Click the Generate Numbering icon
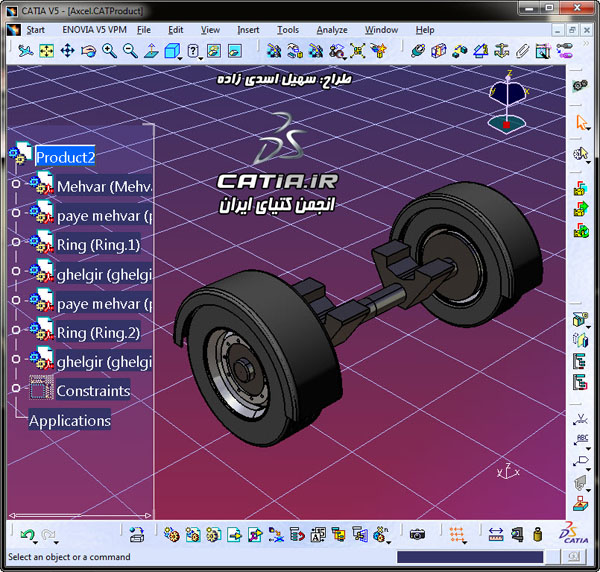The image size is (600, 572). click(318, 534)
